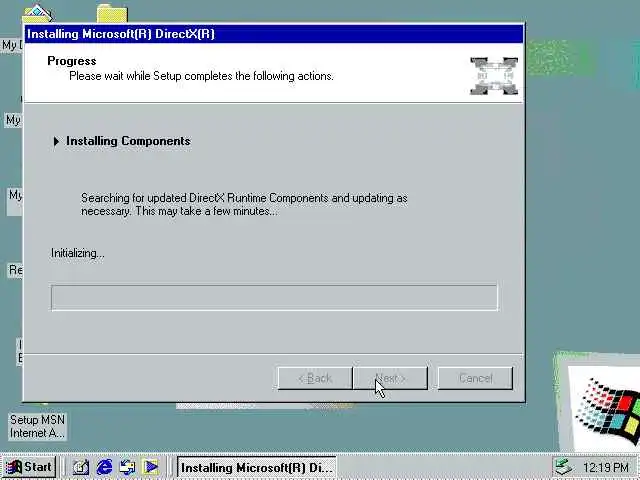
Task: Click the disabled Next button
Action: (x=391, y=378)
